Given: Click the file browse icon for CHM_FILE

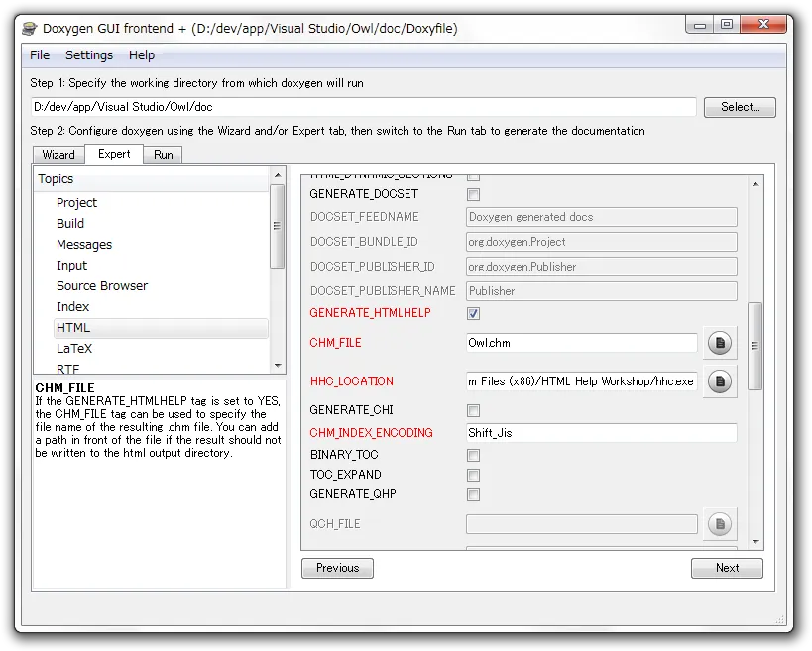Looking at the screenshot, I should [x=720, y=343].
